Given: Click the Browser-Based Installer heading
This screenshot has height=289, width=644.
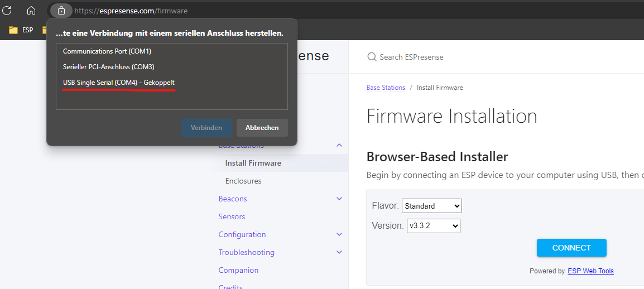Looking at the screenshot, I should pos(437,156).
